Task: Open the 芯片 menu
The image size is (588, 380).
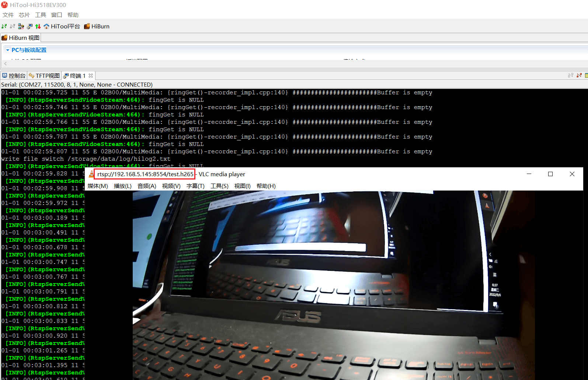Action: pos(24,15)
